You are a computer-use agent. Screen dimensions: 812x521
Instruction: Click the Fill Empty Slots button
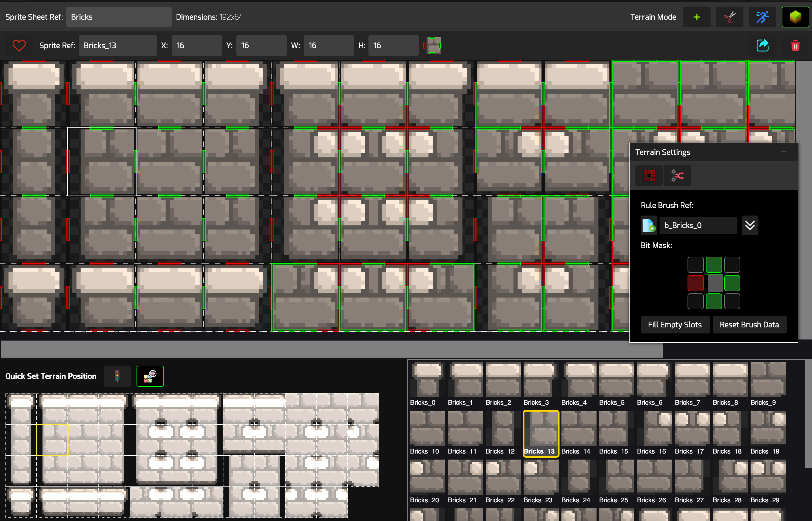(675, 325)
